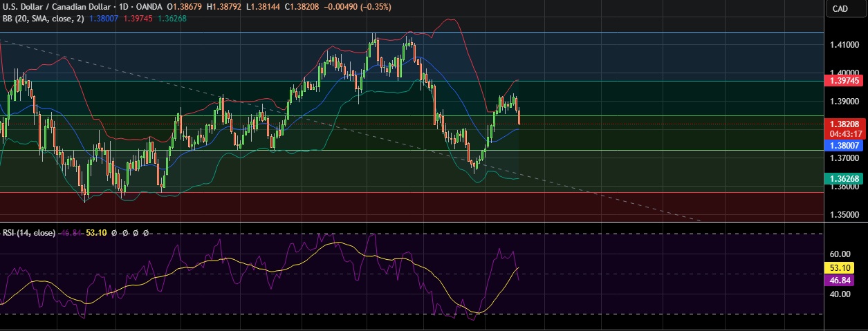Click the blue BB basis value 1.38007 in legend

pyautogui.click(x=104, y=19)
